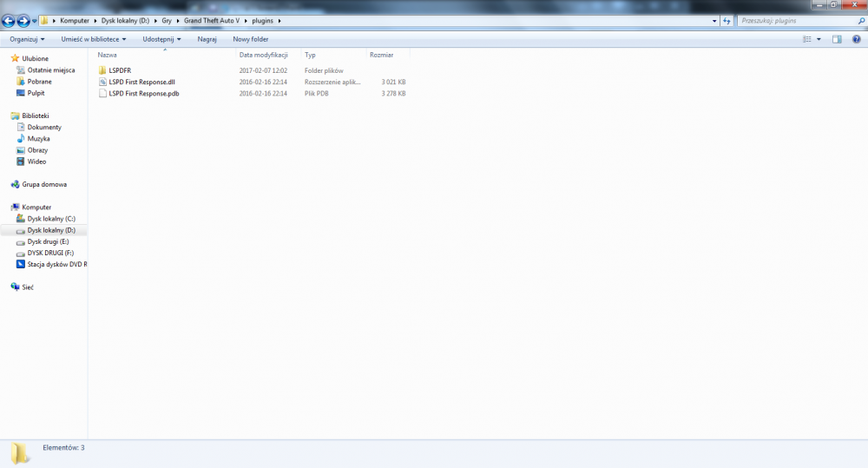The width and height of the screenshot is (868, 468).
Task: Go to Gry folder in breadcrumb
Action: pyautogui.click(x=167, y=21)
